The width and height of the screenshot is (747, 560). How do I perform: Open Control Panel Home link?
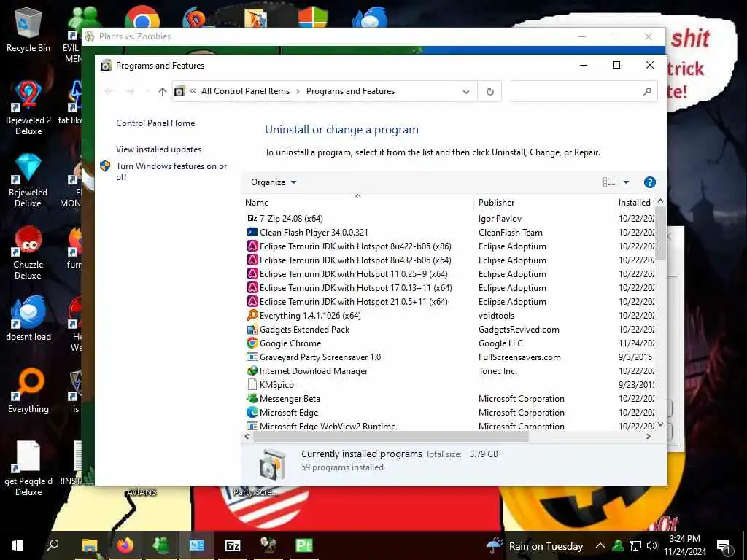(155, 122)
